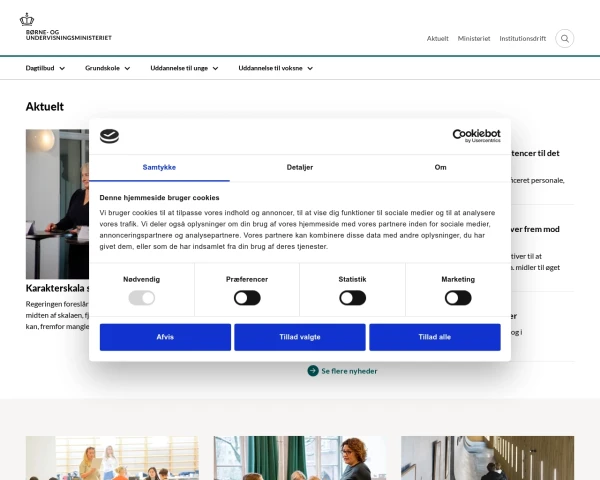This screenshot has width=600, height=480.
Task: Click the Cookiebot checkmark logo icon
Action: 109,136
